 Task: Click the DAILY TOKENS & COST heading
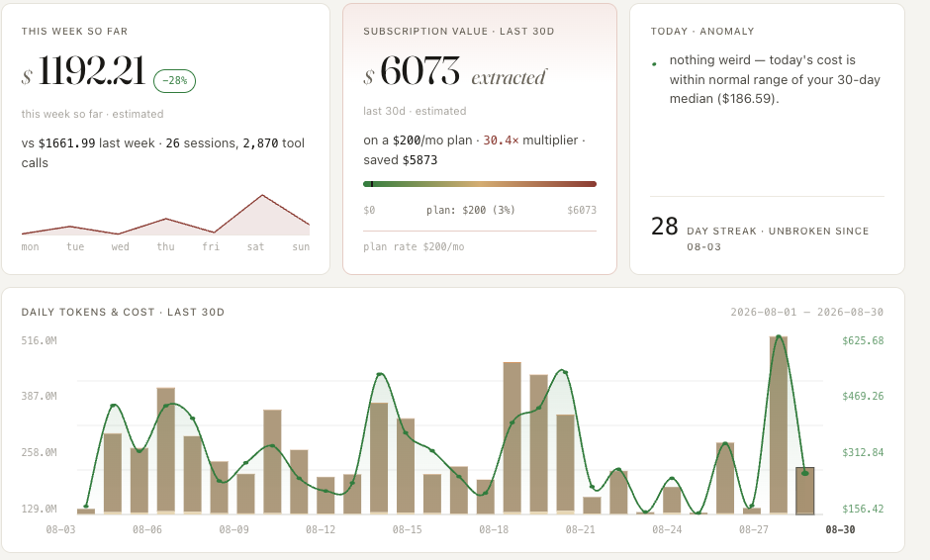pos(123,312)
